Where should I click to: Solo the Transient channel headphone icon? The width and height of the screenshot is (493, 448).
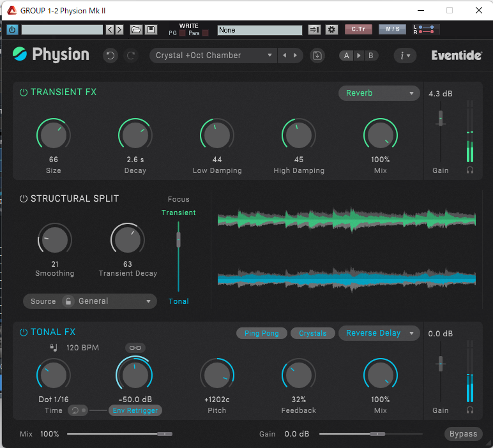[x=470, y=170]
